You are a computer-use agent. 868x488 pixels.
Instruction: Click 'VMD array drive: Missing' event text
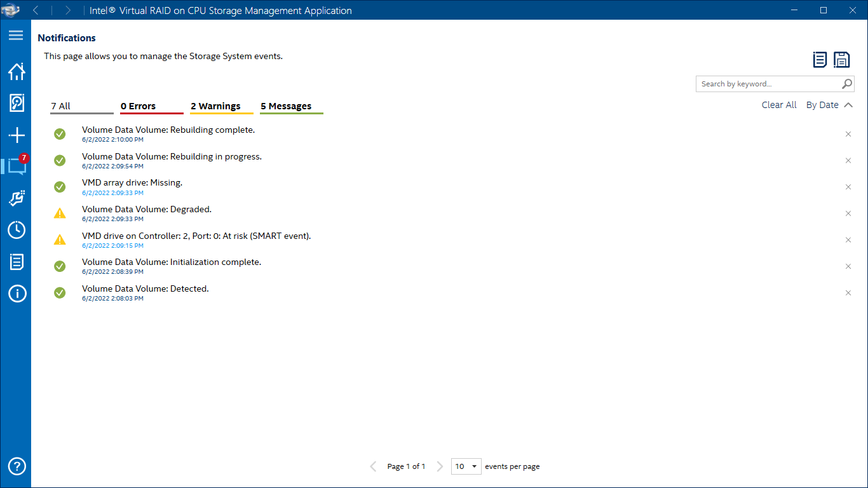click(132, 182)
